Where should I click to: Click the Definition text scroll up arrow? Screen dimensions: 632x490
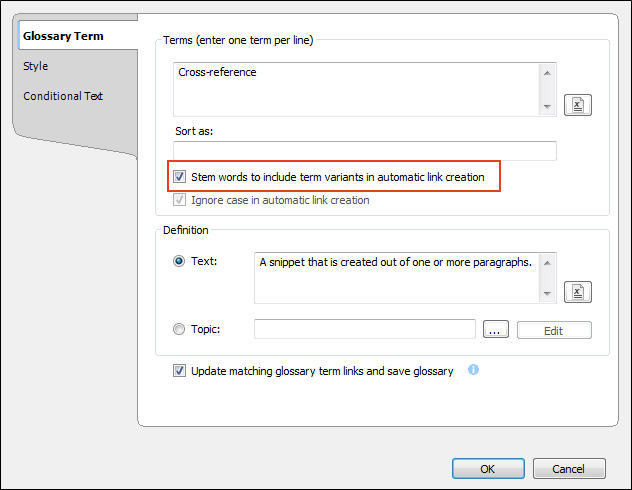[547, 263]
